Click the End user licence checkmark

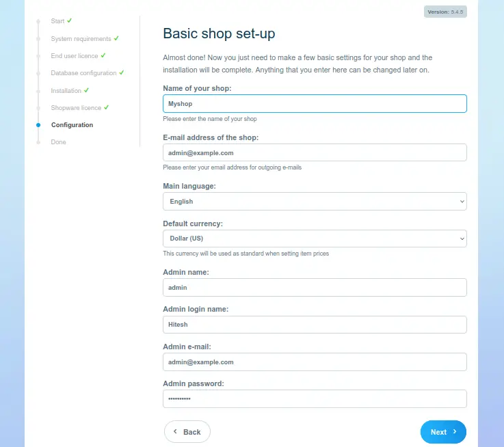click(x=103, y=55)
